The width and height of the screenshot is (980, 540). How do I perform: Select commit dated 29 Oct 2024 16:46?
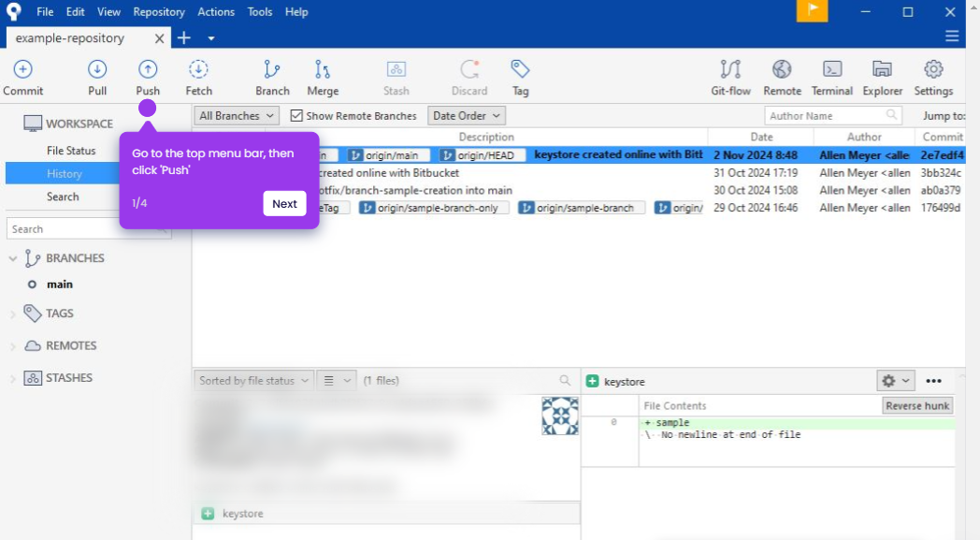pyautogui.click(x=579, y=208)
